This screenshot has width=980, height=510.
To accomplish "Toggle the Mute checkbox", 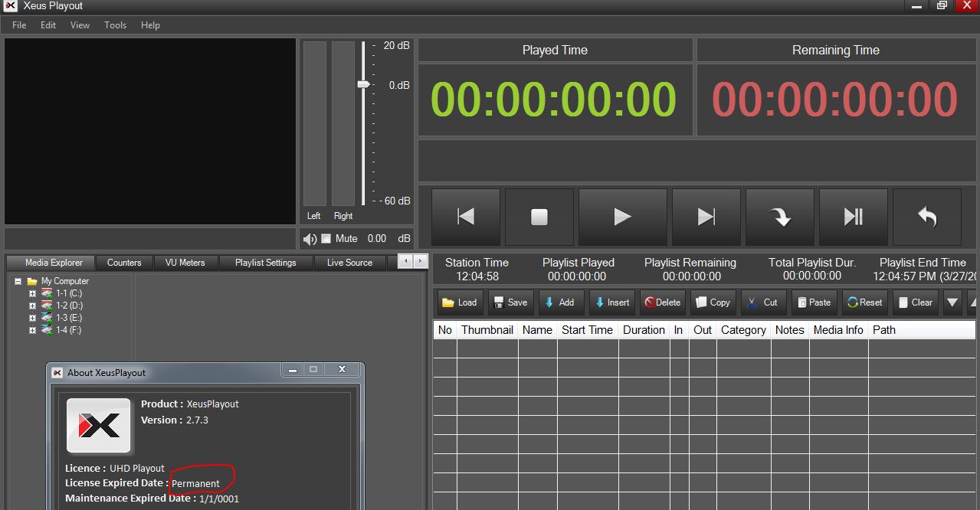I will click(x=326, y=238).
